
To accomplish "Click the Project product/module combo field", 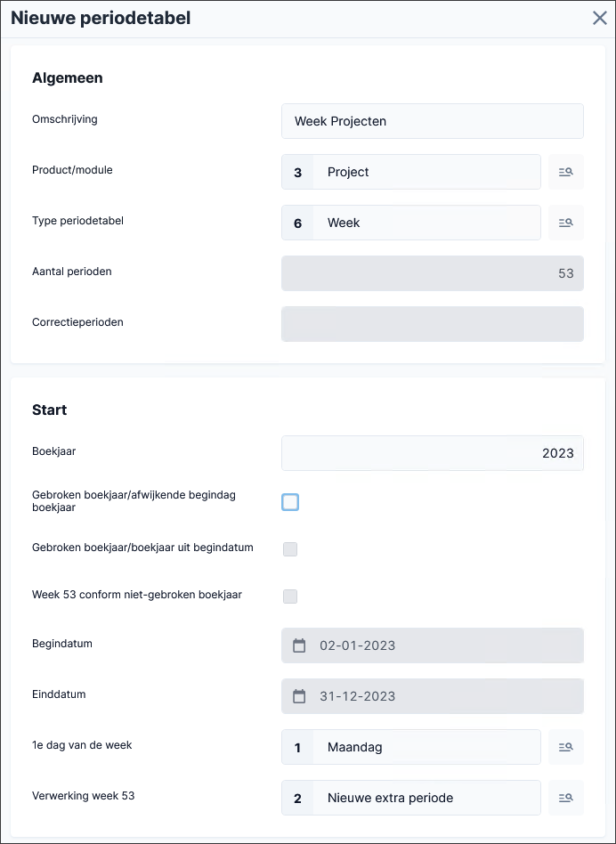I will click(x=411, y=172).
